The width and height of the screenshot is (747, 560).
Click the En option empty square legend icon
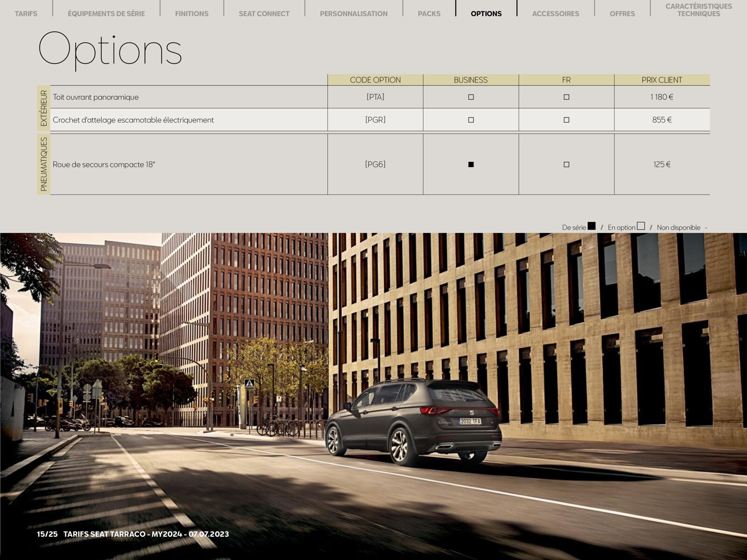641,226
